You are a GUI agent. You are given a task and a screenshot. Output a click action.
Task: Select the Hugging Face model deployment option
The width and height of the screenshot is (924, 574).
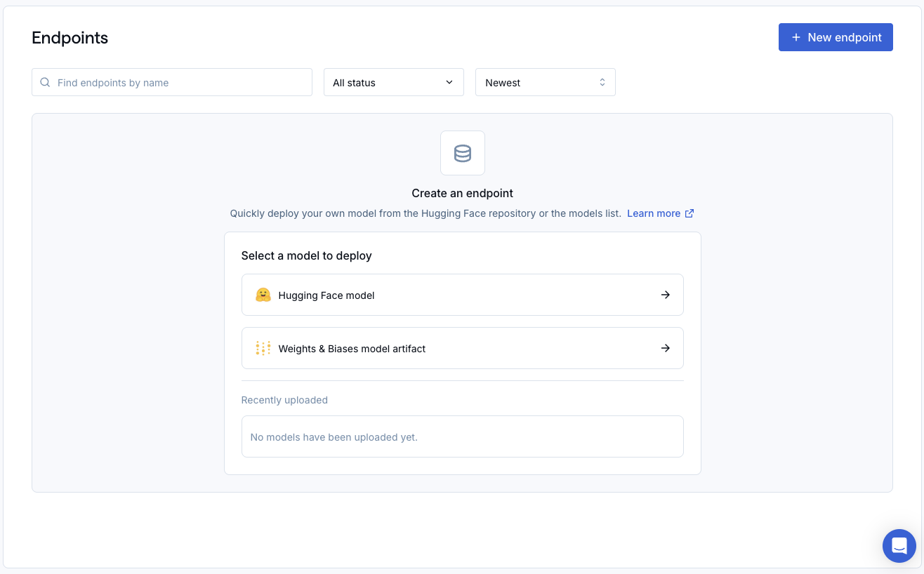click(462, 295)
